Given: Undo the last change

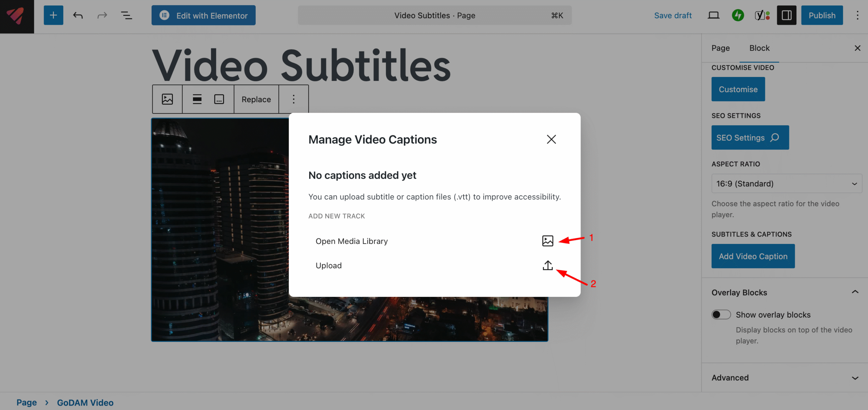Looking at the screenshot, I should pyautogui.click(x=78, y=15).
